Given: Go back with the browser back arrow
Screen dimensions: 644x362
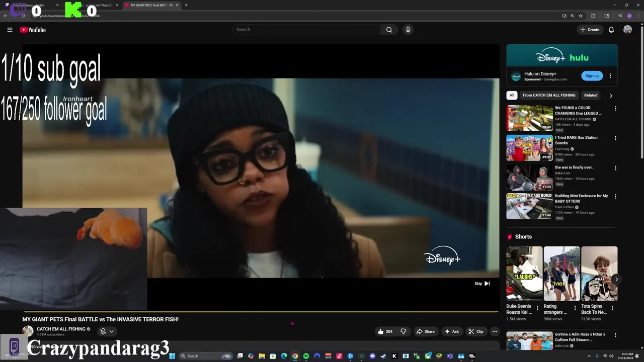Looking at the screenshot, I should [x=6, y=16].
